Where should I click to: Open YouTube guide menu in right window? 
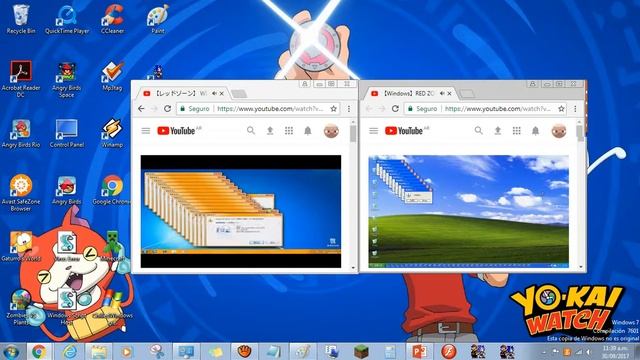point(373,131)
